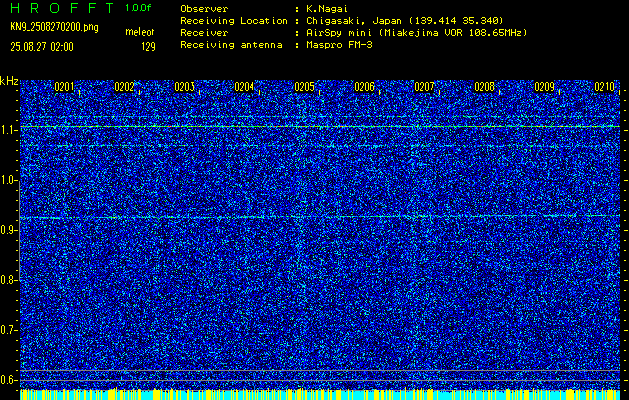
Task: Click the Receiving Location label
Action: point(234,21)
